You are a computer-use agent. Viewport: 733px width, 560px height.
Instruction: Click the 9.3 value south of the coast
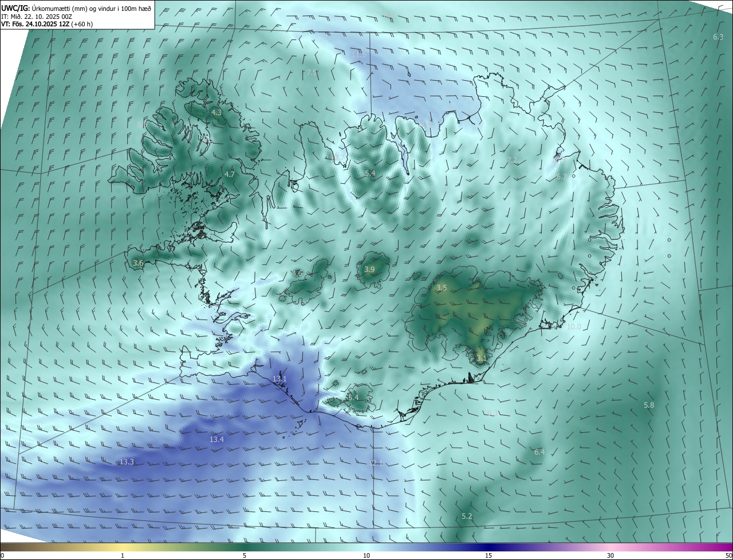[492, 413]
